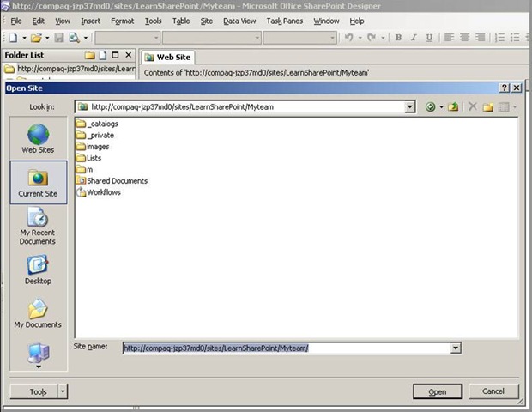Click the dialog Help question mark
Screen dimensions: 532x412
tap(505, 88)
